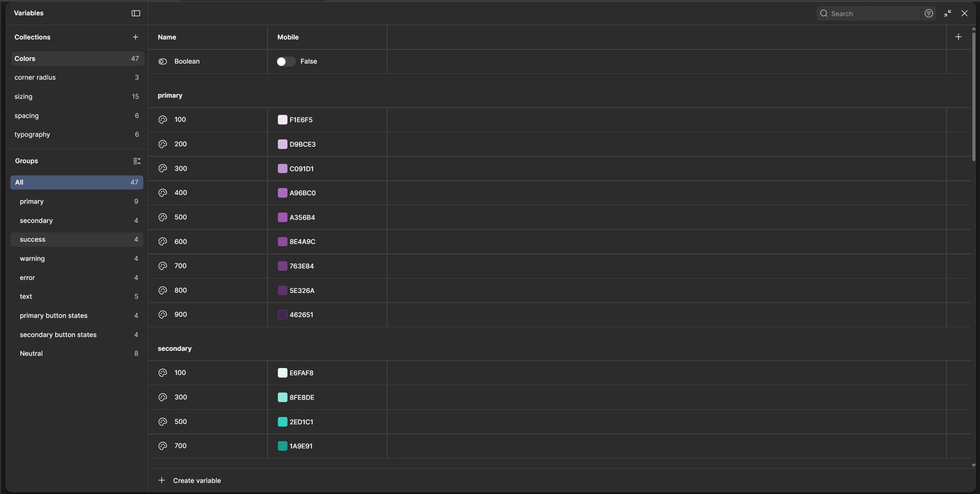Click the color icon for primary 900
Screen dimensions: 980x494
pos(163,315)
